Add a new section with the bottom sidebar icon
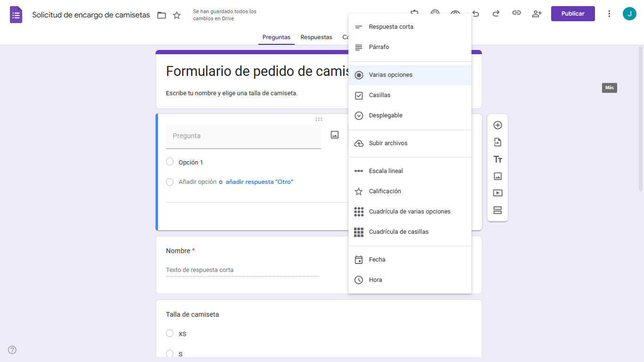 [x=497, y=210]
